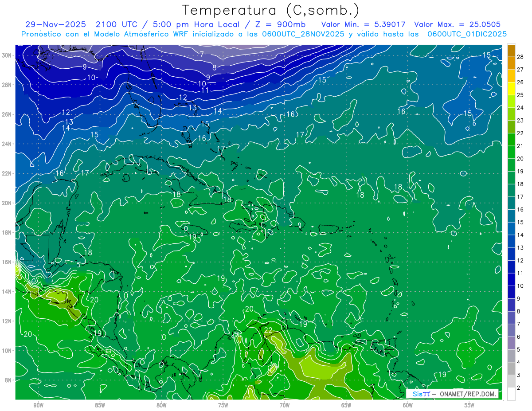Click the dark orange swatch atop the color scale

click(x=511, y=51)
